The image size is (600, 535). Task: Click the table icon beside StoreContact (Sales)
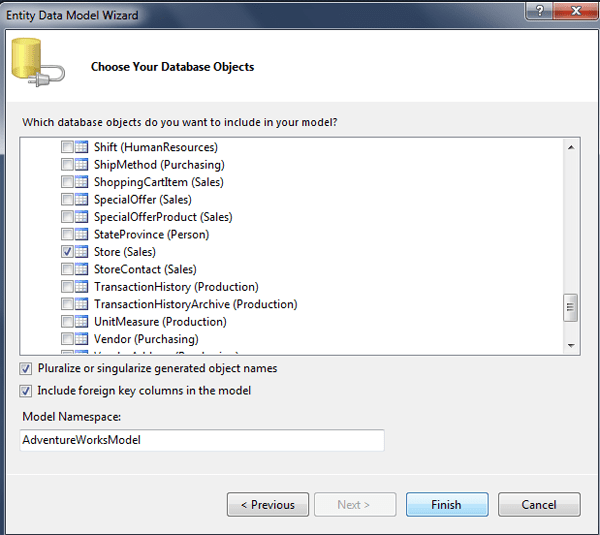[x=81, y=269]
